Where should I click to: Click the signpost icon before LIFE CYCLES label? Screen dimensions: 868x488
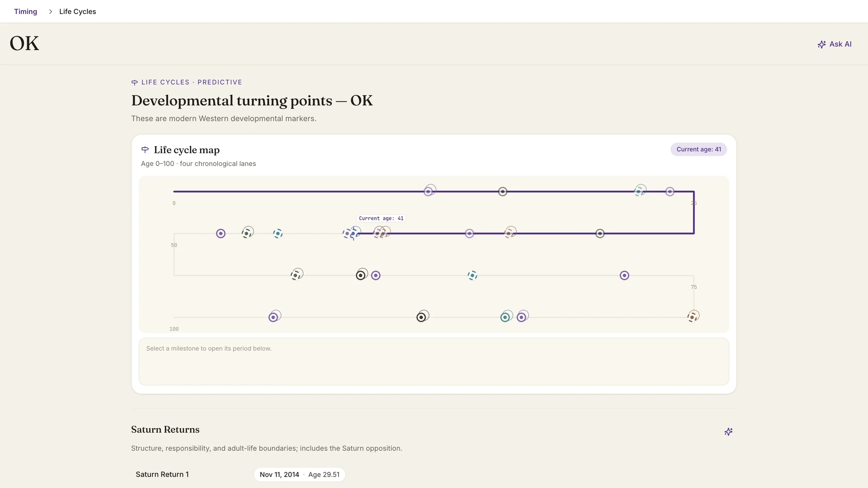click(134, 82)
